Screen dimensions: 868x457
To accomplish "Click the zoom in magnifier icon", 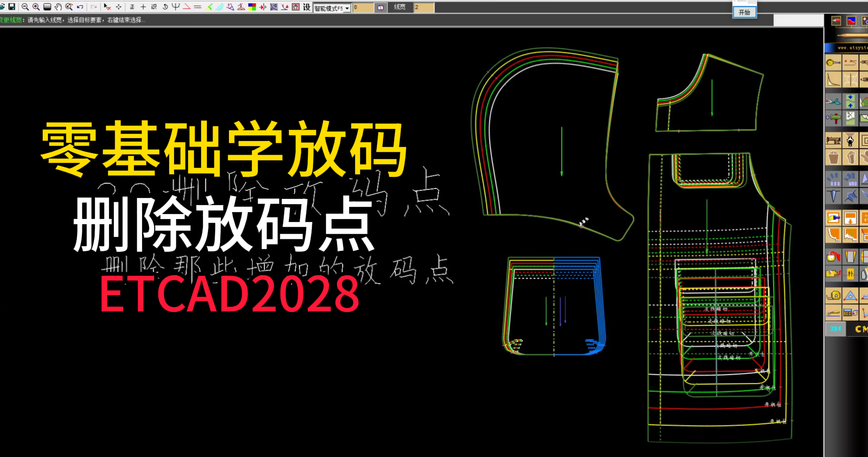I will coord(36,7).
